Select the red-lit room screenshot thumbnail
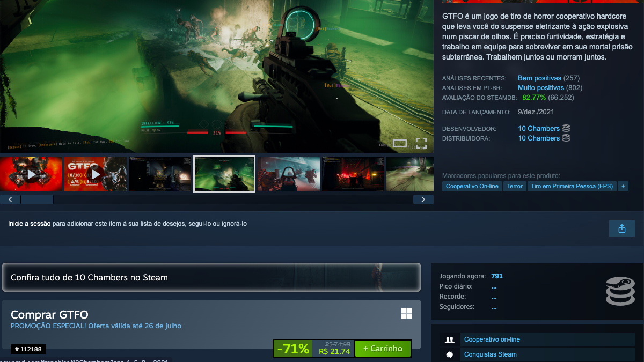This screenshot has width=644, height=362. tap(353, 174)
